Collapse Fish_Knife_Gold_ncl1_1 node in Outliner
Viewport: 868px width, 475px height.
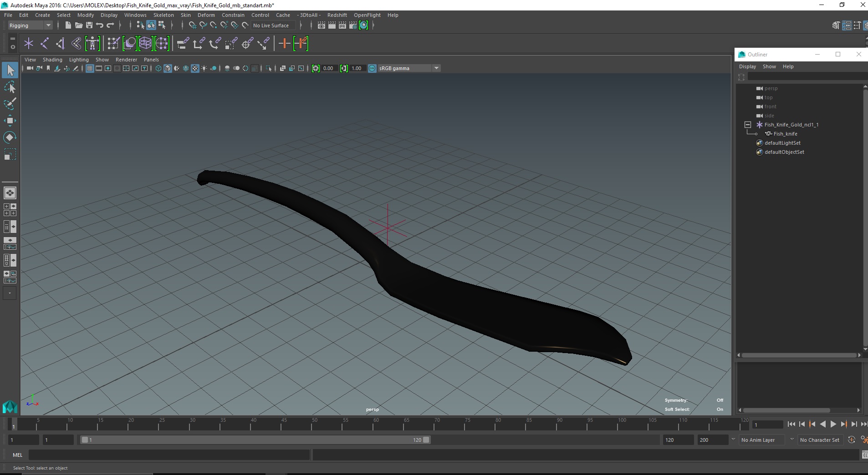(748, 125)
